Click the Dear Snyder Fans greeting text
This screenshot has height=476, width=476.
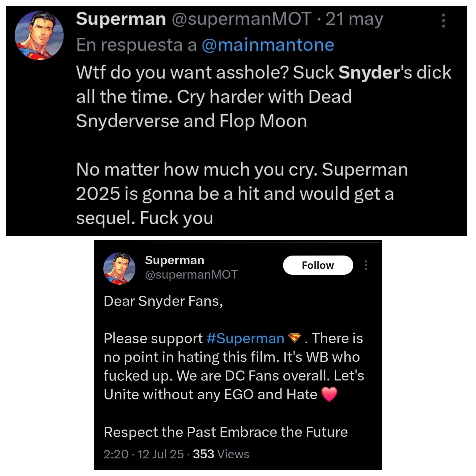pos(163,301)
